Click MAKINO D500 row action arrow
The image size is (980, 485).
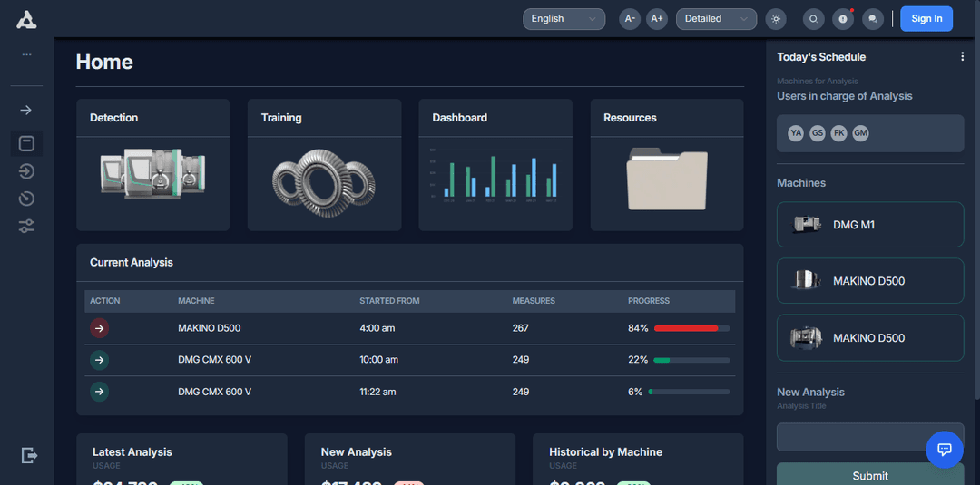[x=100, y=328]
